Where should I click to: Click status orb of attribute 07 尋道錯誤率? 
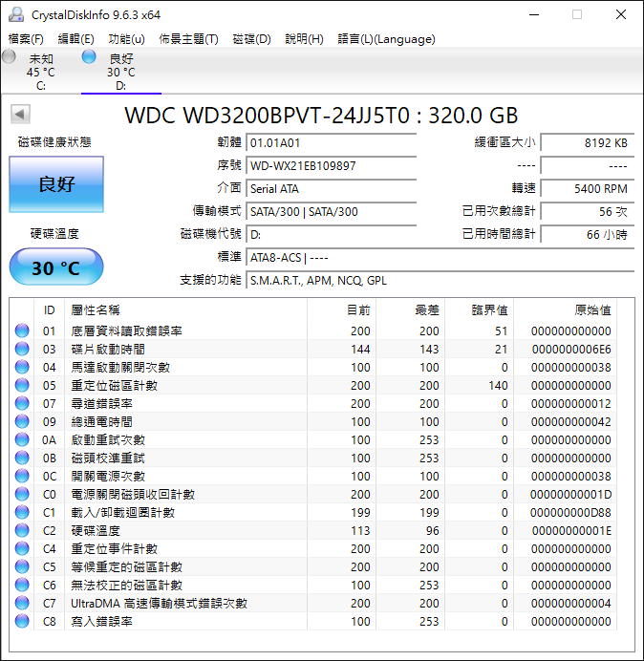[22, 403]
